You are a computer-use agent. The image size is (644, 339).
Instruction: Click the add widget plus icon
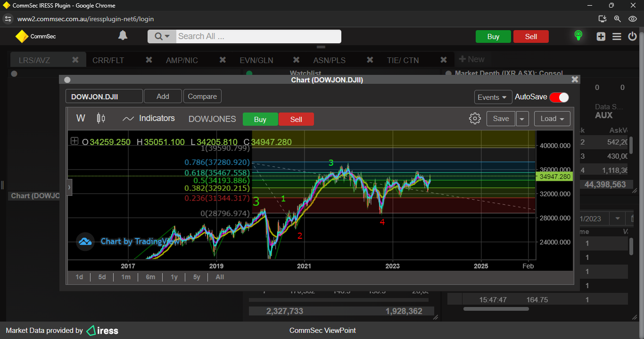tap(601, 37)
